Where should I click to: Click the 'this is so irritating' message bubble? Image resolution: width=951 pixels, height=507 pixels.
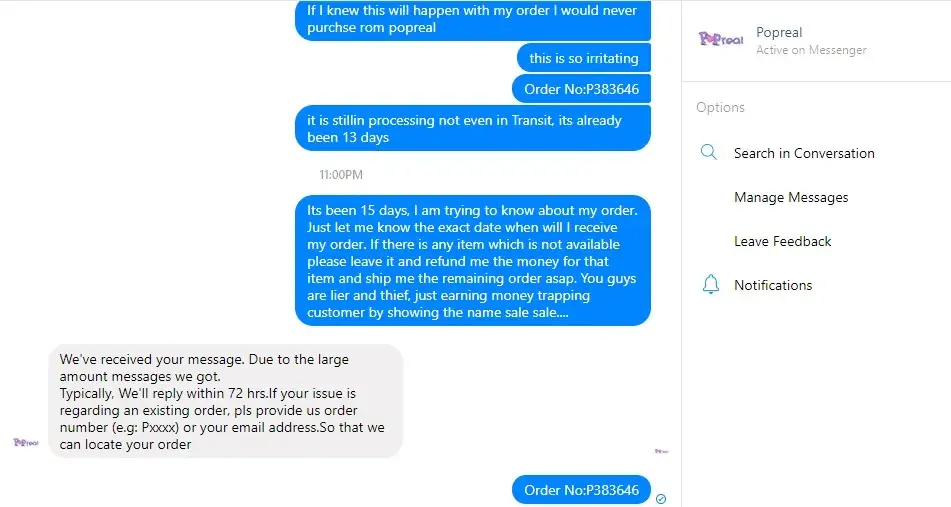(583, 58)
